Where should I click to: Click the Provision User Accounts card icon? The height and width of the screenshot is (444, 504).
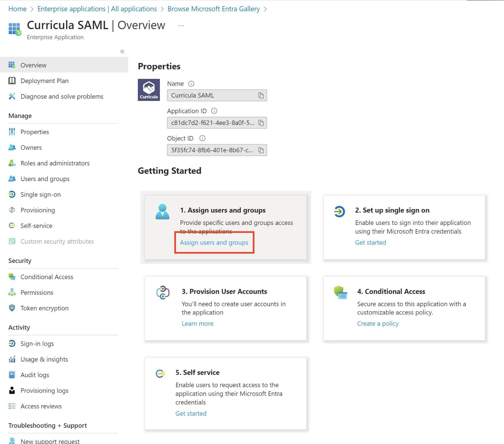[x=163, y=292]
